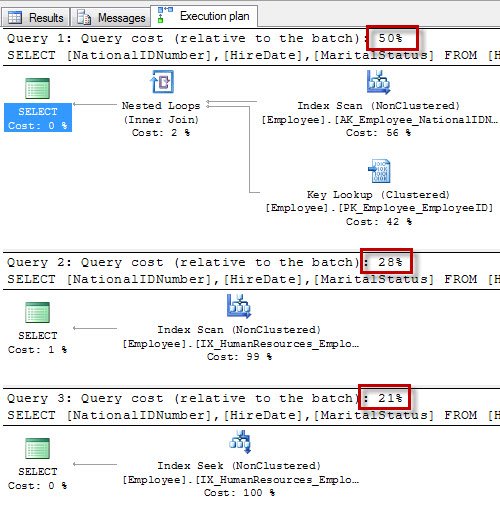500x521 pixels.
Task: Open the Messages tab
Action: (x=111, y=17)
